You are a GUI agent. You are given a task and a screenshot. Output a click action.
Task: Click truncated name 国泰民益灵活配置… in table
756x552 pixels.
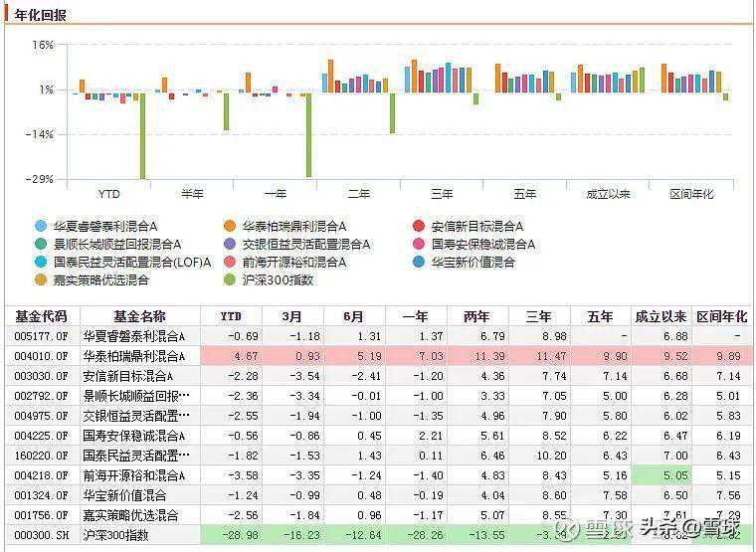point(136,456)
